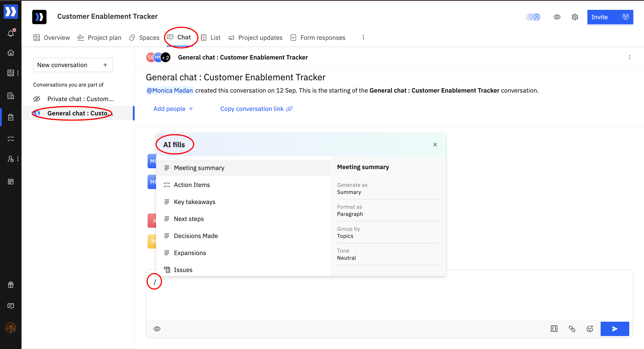The width and height of the screenshot is (644, 349).
Task: Close the AI fills popup
Action: (435, 145)
